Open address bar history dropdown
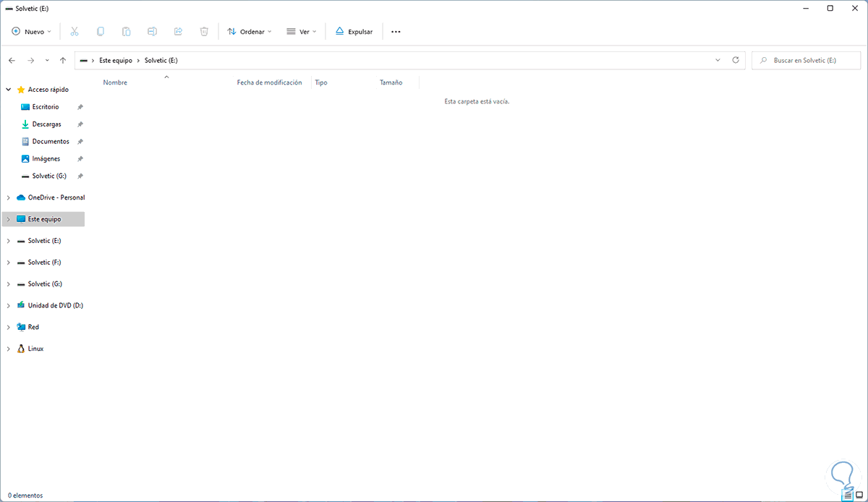 (x=718, y=60)
